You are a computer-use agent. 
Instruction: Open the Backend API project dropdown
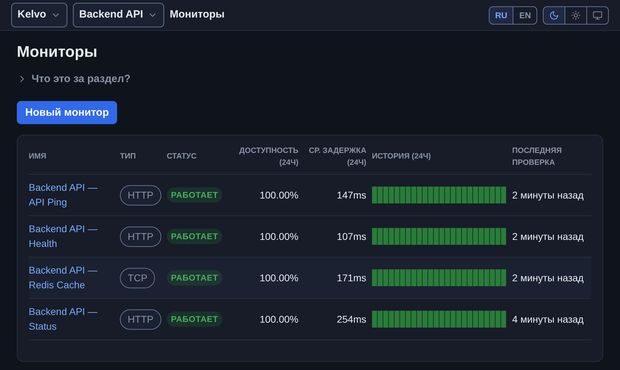click(118, 15)
